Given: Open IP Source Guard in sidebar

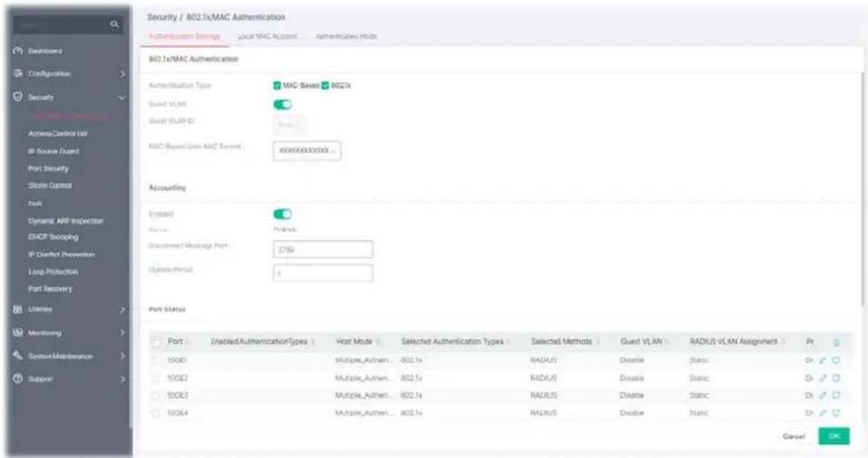Looking at the screenshot, I should pyautogui.click(x=54, y=152).
